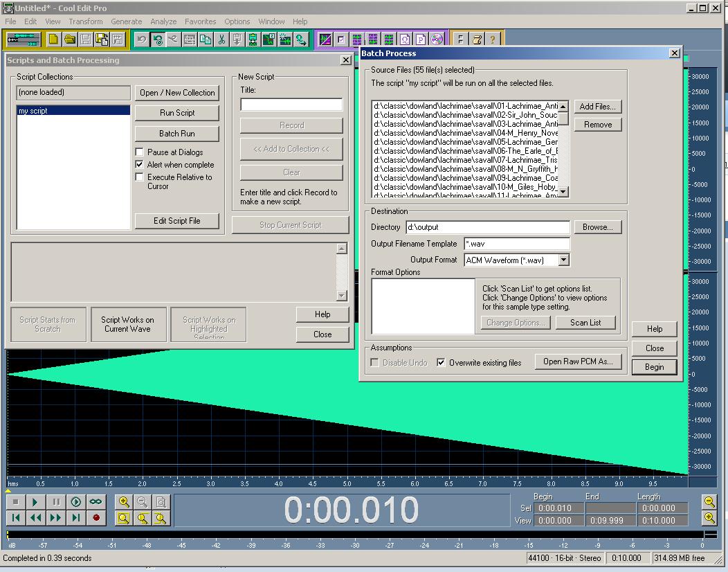Click Open / New Collection button
Viewport: 728px width, 572px height.
pos(177,93)
